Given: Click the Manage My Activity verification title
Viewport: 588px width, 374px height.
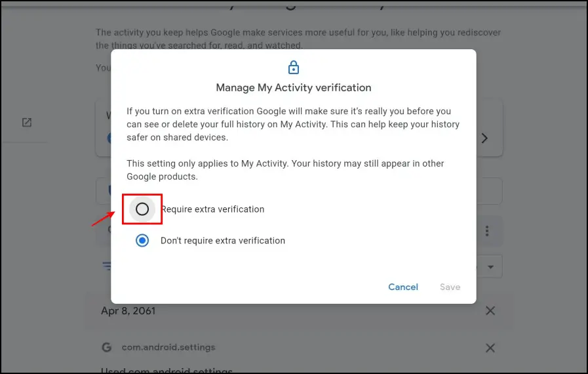Looking at the screenshot, I should point(293,87).
